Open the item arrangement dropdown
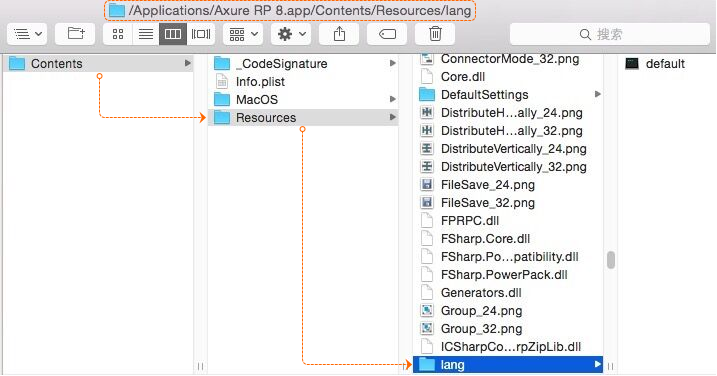This screenshot has height=376, width=717. pos(243,34)
